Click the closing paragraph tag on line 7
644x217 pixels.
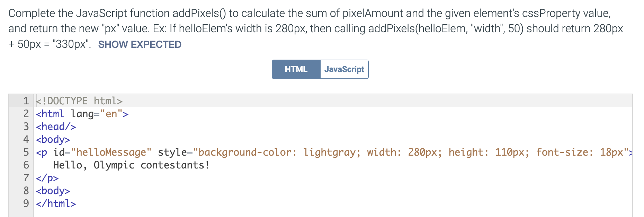pyautogui.click(x=47, y=178)
